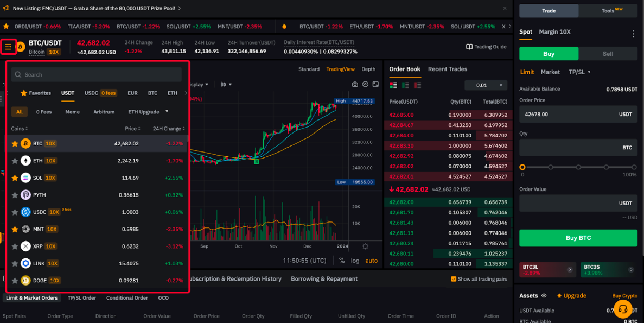Open the three-dot options menu beside Margin 10X
644x323 pixels.
(633, 34)
